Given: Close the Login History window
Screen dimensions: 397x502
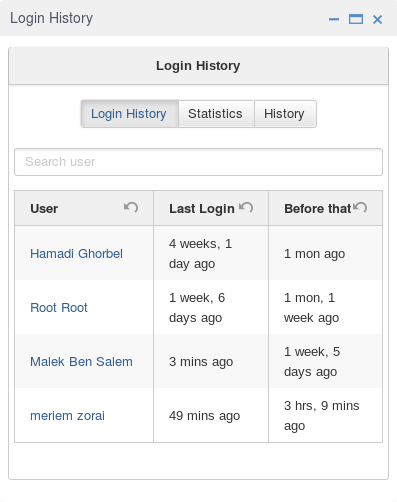Looking at the screenshot, I should 377,19.
